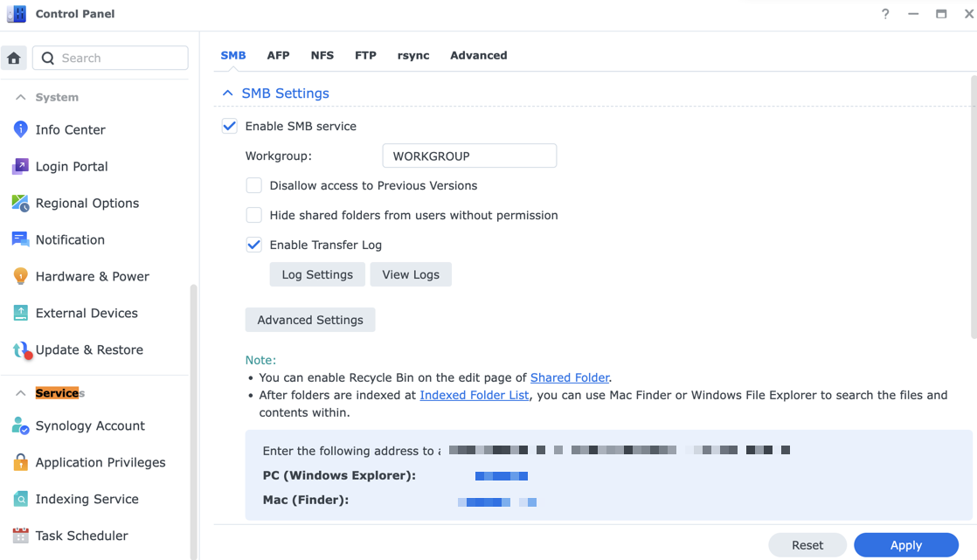This screenshot has height=560, width=977.
Task: Open Info Center via its icon
Action: coord(20,129)
